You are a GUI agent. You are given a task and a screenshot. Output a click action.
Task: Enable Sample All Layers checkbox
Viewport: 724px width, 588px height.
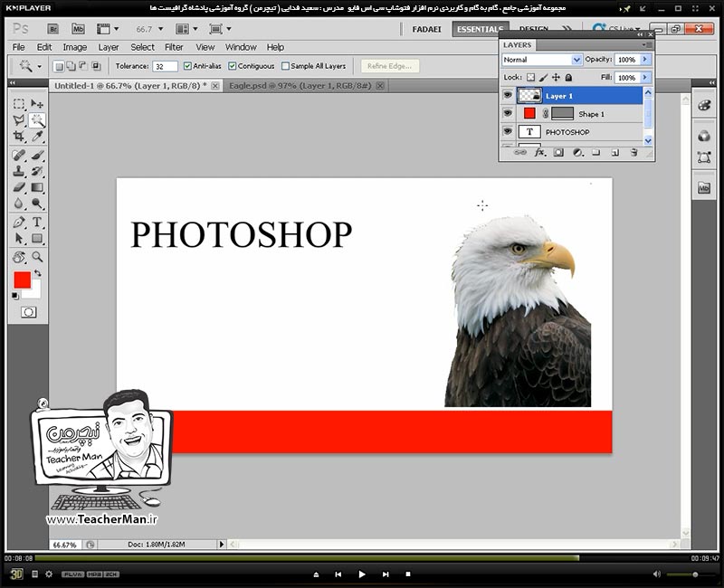285,66
